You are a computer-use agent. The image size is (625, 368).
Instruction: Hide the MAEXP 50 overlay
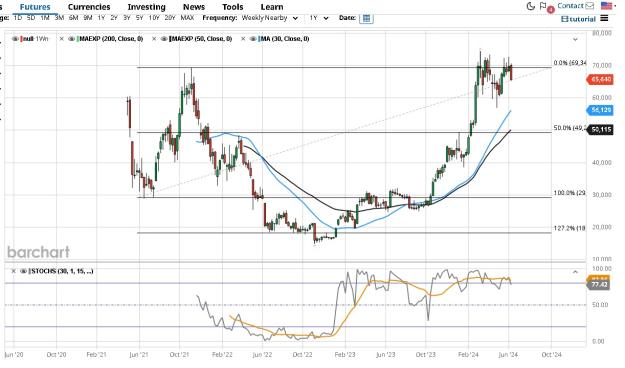coord(164,39)
